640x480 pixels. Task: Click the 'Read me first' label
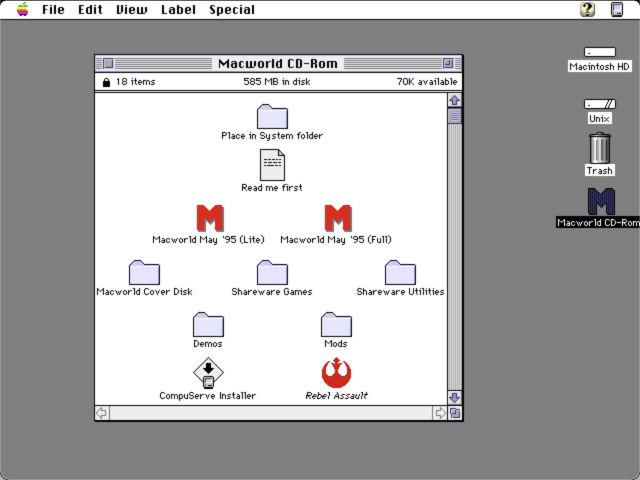[272, 188]
